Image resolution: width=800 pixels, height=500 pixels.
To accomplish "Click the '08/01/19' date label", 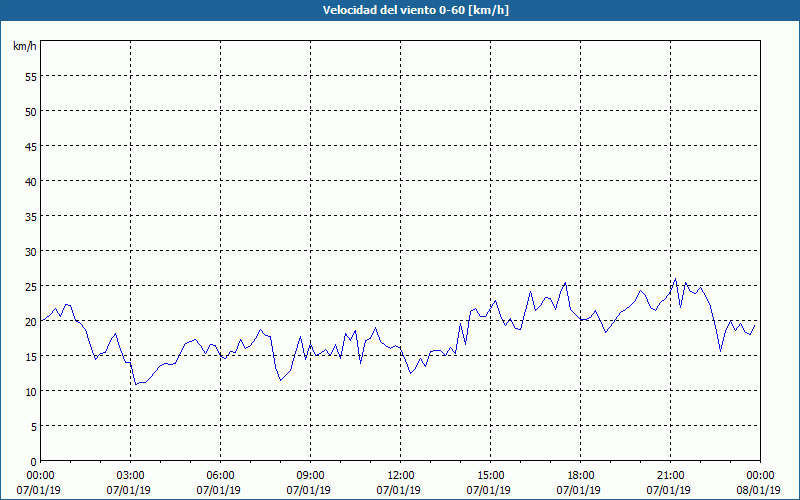I will (759, 490).
